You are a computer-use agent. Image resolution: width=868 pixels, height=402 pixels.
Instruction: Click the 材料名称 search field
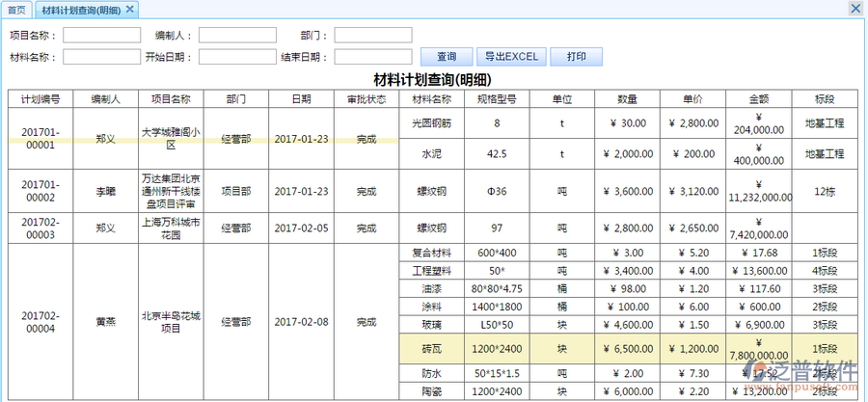tap(101, 57)
